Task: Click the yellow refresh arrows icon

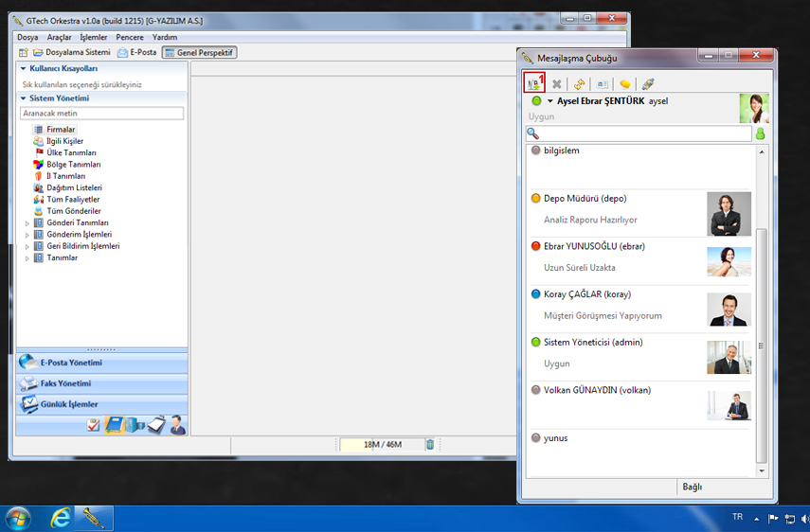Action: click(579, 84)
